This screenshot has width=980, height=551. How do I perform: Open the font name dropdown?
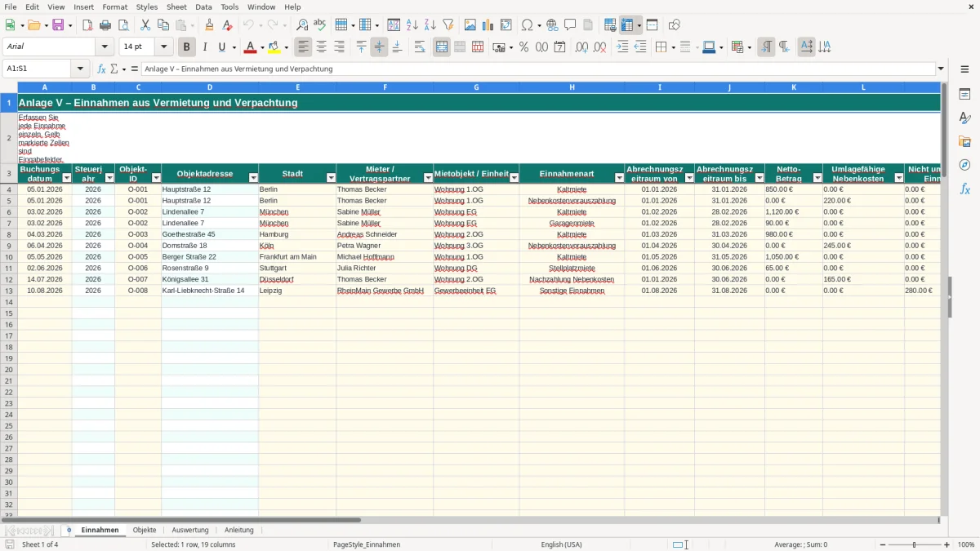(105, 47)
